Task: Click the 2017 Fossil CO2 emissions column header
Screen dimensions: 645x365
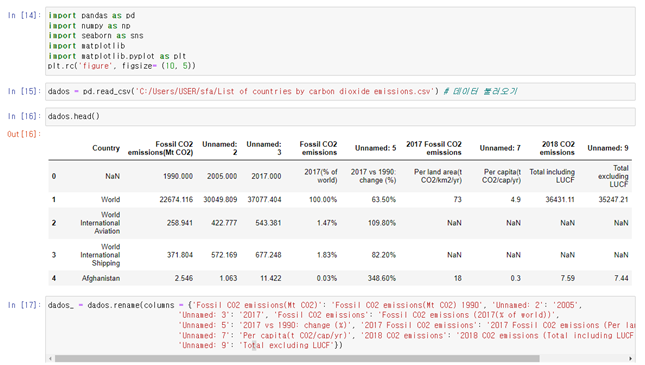Action: pos(434,148)
